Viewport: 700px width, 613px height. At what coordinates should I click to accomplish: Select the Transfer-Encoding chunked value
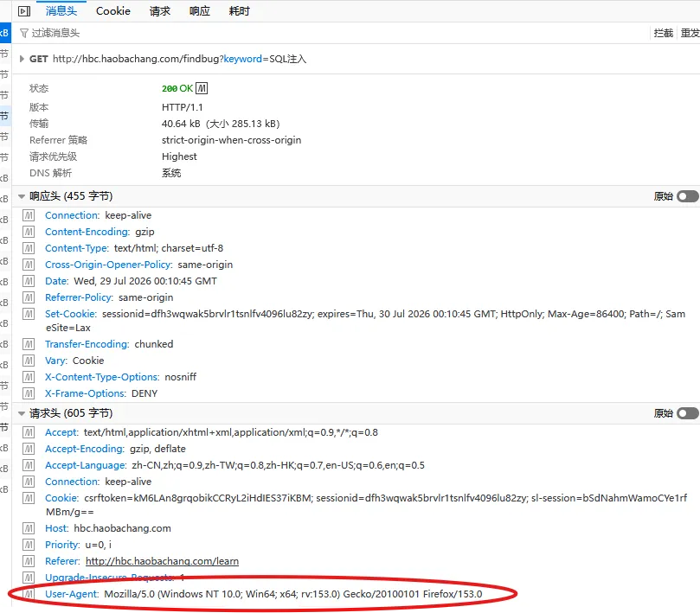154,344
